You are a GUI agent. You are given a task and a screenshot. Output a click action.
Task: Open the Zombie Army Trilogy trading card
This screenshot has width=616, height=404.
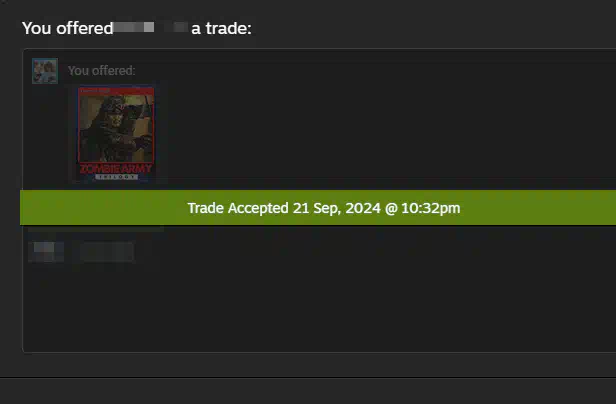[x=116, y=134]
